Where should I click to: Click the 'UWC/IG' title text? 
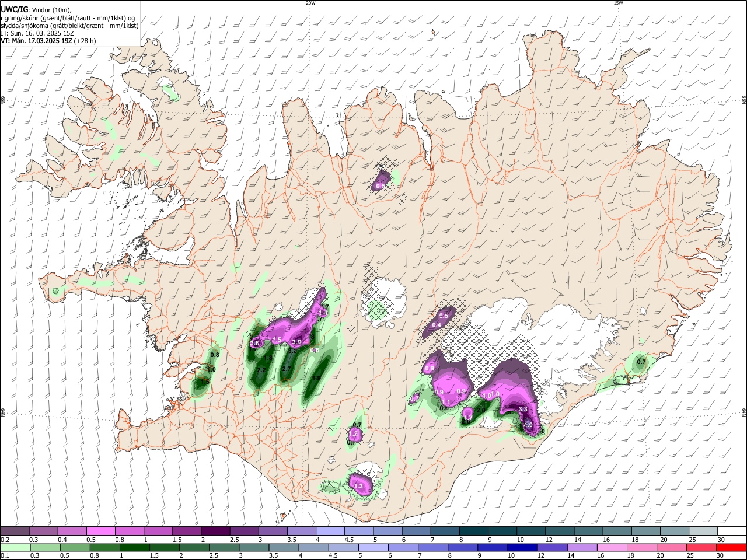pyautogui.click(x=14, y=9)
